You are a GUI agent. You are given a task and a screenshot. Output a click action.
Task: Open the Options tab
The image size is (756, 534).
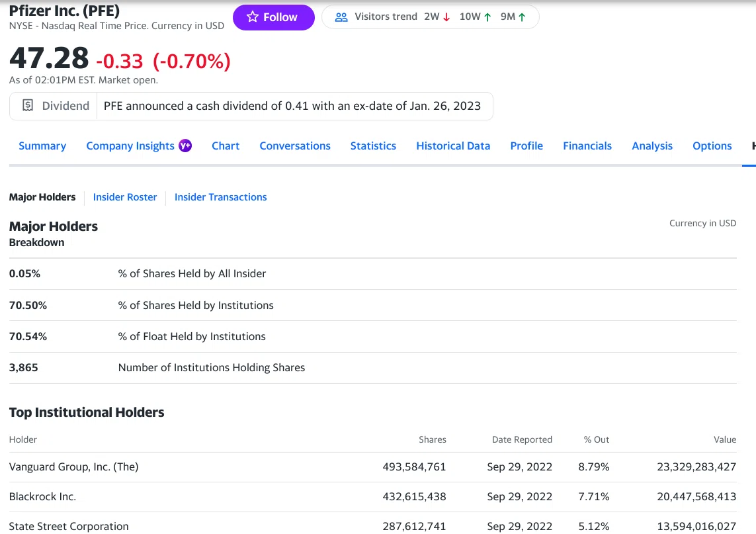coord(712,146)
